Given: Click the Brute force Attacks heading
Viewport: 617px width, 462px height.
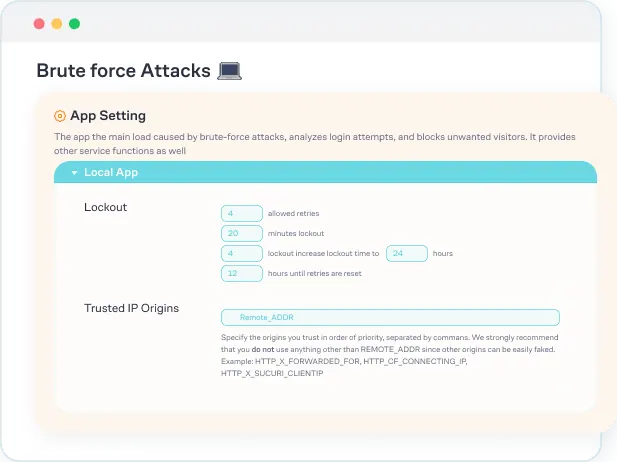Looking at the screenshot, I should click(124, 71).
